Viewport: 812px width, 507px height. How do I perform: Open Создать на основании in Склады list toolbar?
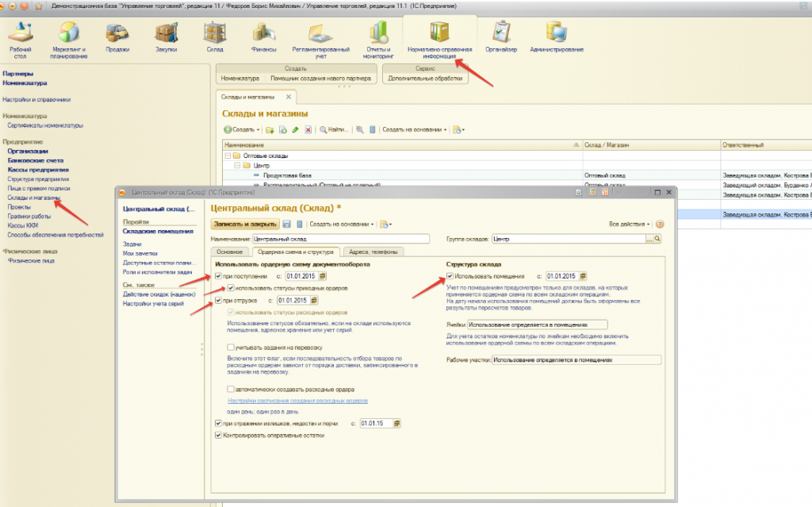point(414,129)
